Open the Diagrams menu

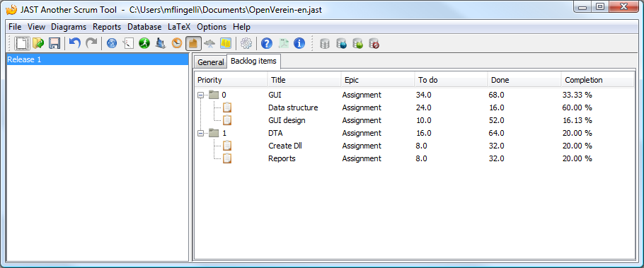[69, 27]
